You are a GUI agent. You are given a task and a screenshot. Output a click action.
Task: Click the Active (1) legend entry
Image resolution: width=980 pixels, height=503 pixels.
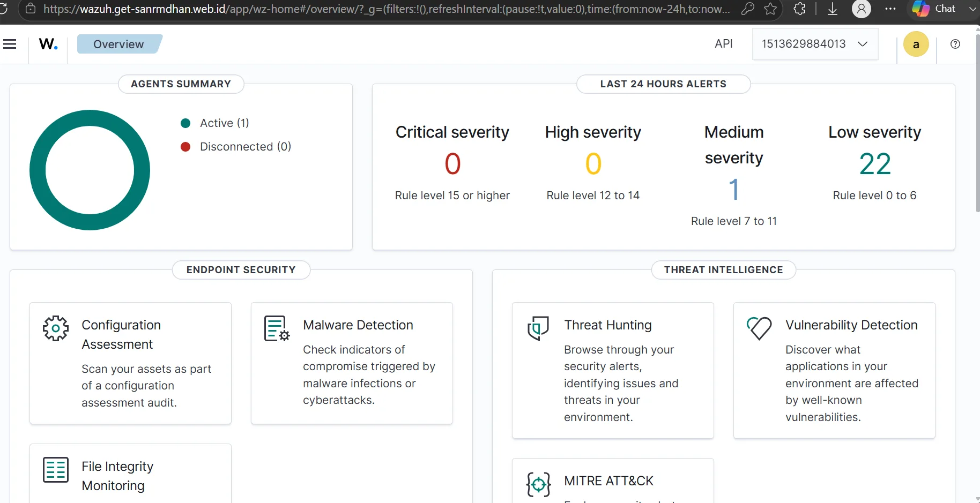click(215, 123)
